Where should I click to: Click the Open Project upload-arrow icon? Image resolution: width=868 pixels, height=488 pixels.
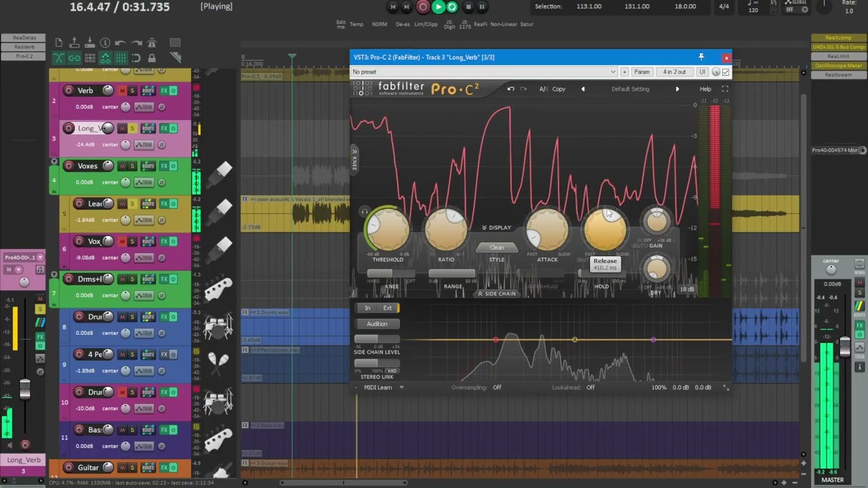pos(75,43)
